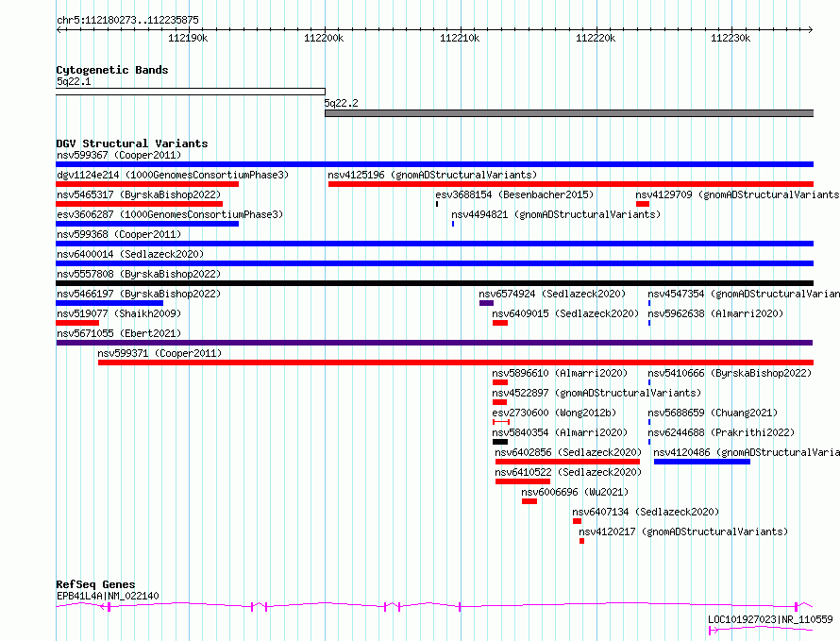
Task: Open esv3606287 (1000GenomesConsortiumPhase3) label
Action: click(170, 214)
